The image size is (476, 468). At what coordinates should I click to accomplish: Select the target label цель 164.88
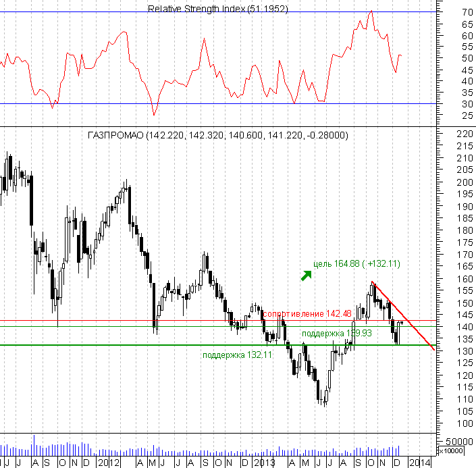[x=357, y=264]
